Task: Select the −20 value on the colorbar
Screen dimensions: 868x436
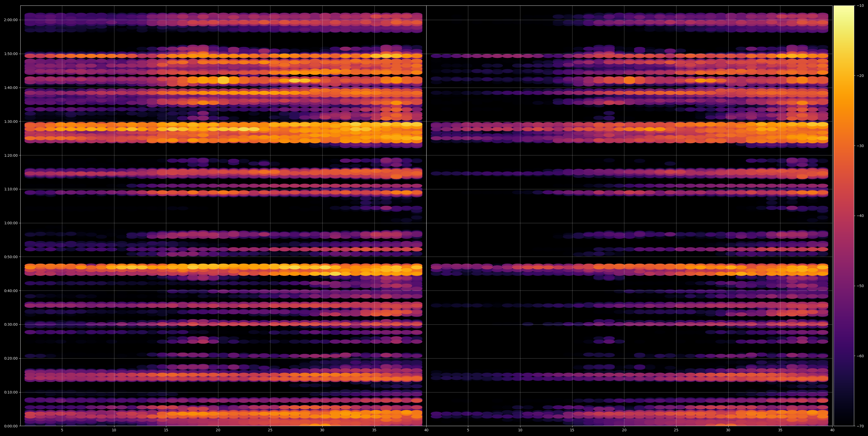Action: tap(861, 76)
